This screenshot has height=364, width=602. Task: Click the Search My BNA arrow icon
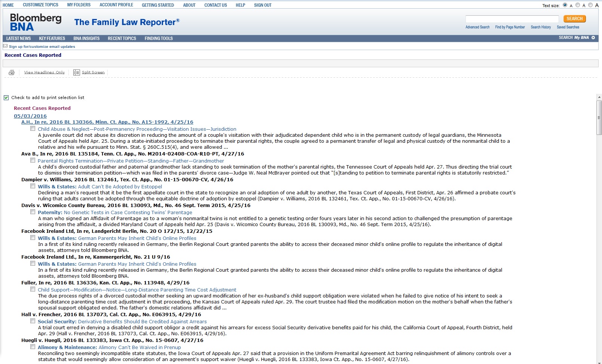(x=593, y=38)
